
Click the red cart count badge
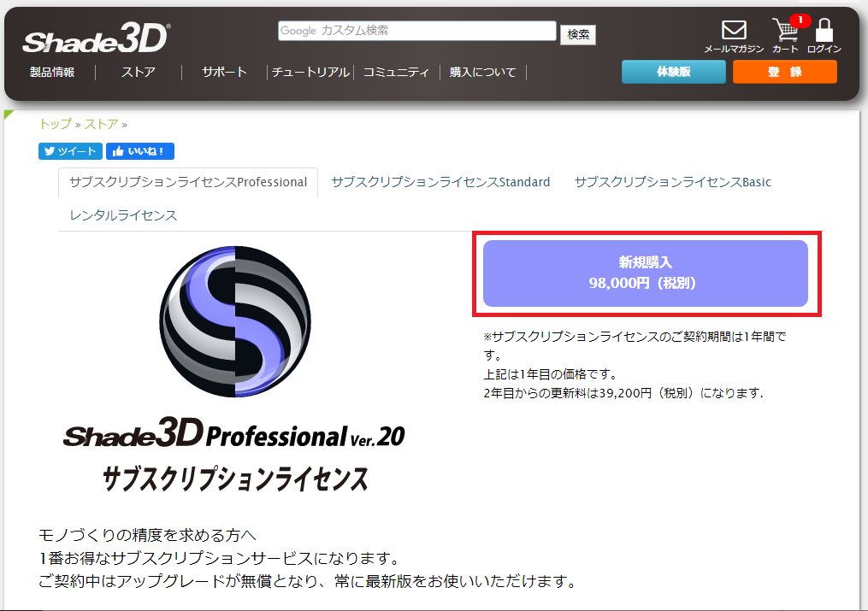[800, 21]
